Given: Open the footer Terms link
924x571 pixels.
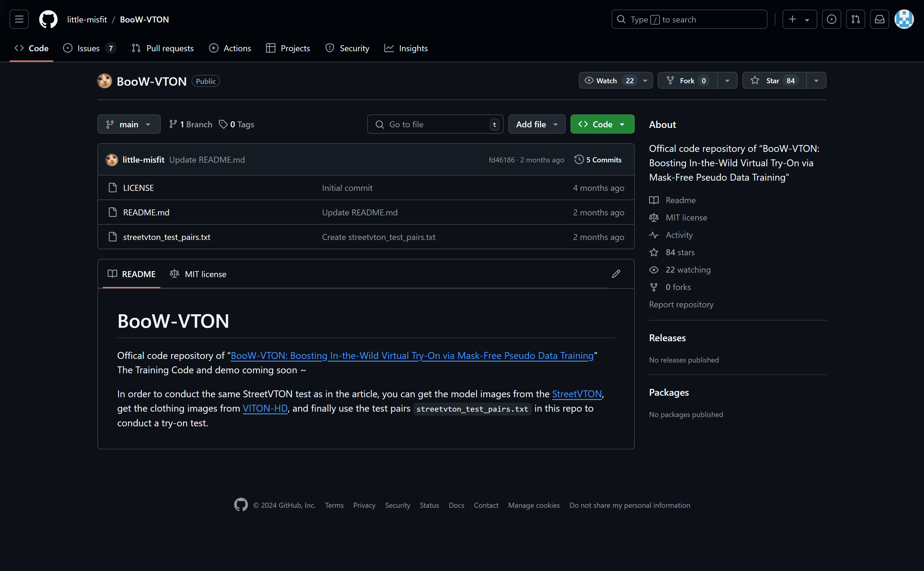Looking at the screenshot, I should point(334,505).
